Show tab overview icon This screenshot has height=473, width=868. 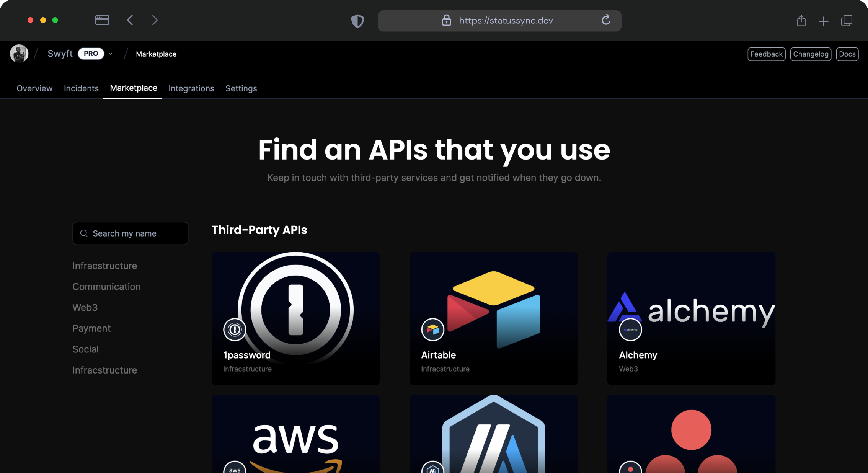847,21
